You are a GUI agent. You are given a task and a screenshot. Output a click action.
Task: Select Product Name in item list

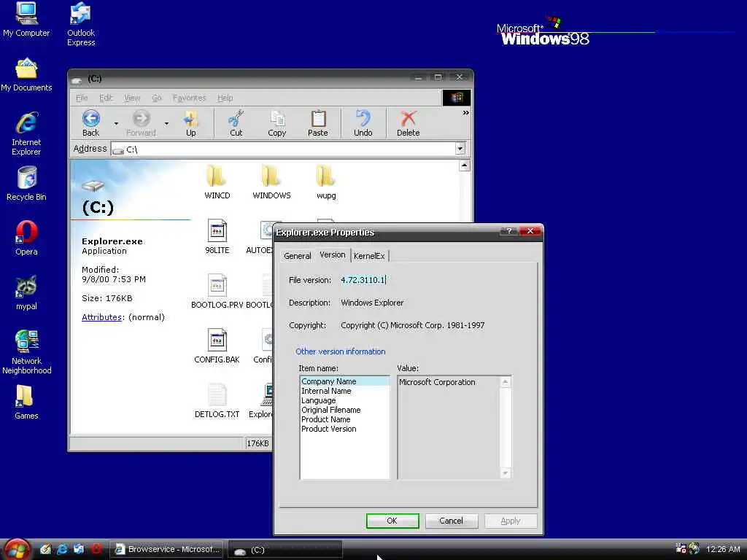click(344, 419)
